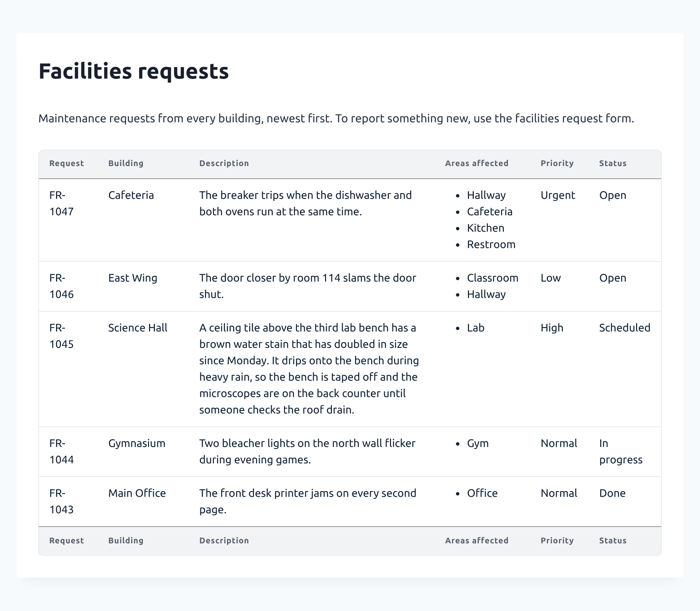Click the FR-1045 request ID
700x611 pixels.
[x=62, y=336]
